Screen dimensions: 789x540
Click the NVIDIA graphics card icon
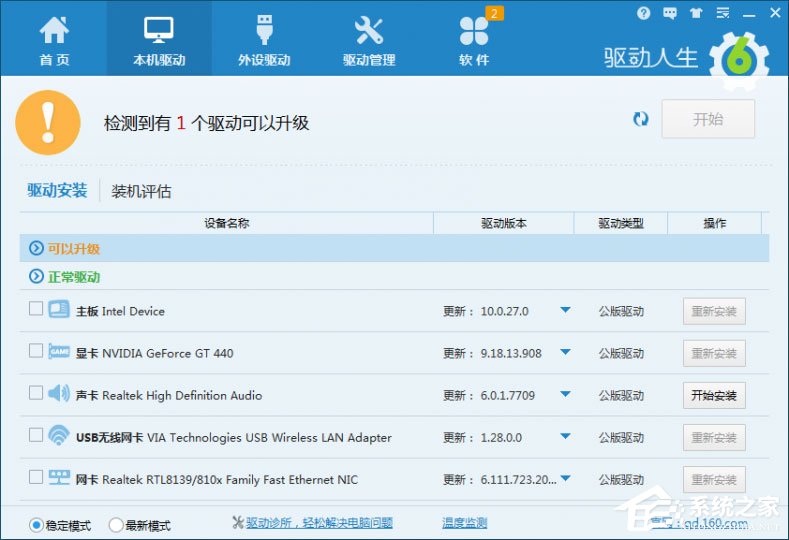(59, 351)
